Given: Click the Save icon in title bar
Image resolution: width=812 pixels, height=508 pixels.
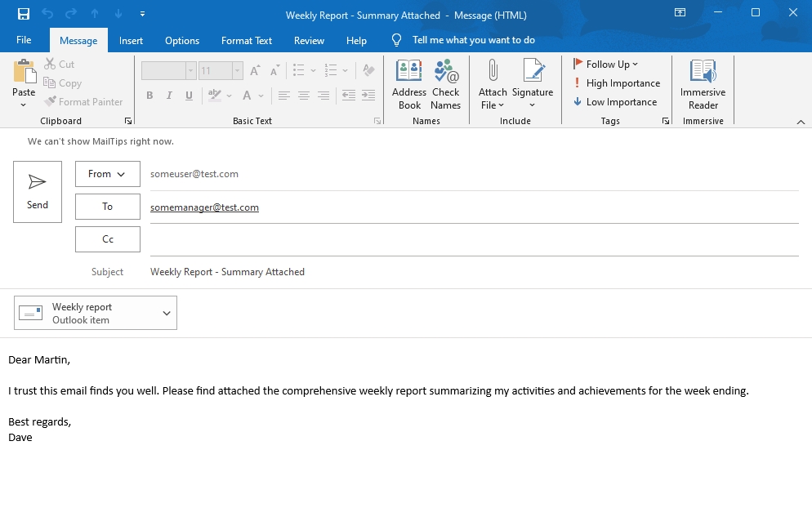Looking at the screenshot, I should 24,14.
